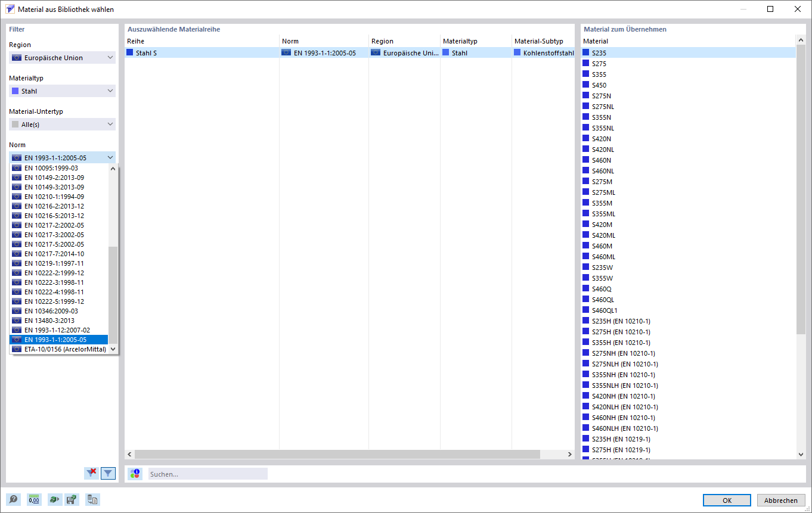The image size is (812, 513).
Task: Click the database export to document icon
Action: 92,500
